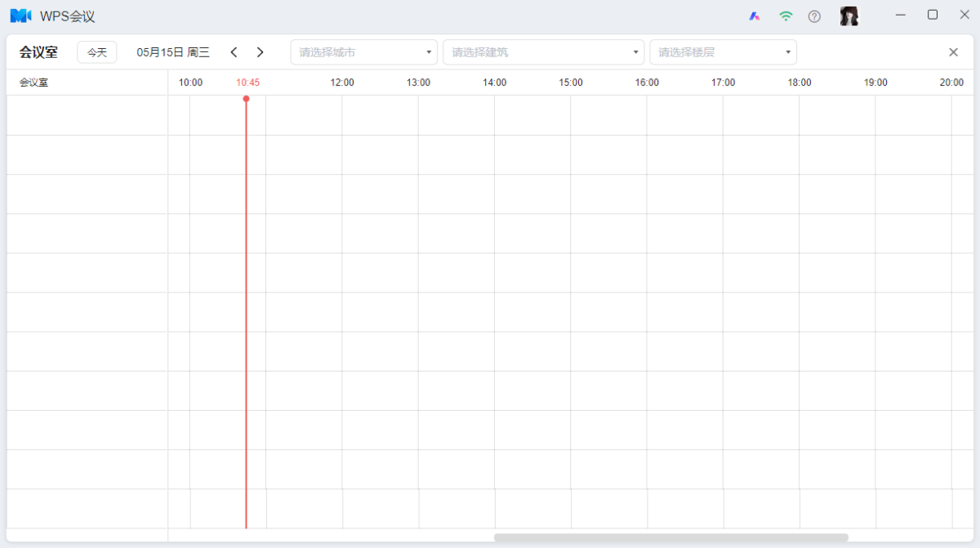Click the 会议室 column header
Image resolution: width=980 pixels, height=548 pixels.
point(34,82)
